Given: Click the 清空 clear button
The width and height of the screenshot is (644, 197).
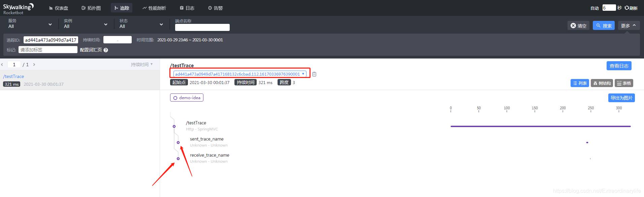Looking at the screenshot, I should coord(578,26).
